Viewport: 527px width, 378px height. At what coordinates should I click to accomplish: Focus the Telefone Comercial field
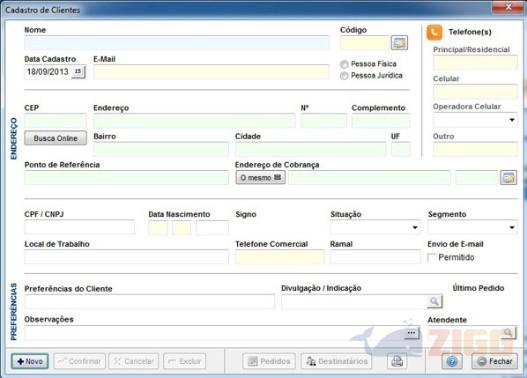point(280,257)
